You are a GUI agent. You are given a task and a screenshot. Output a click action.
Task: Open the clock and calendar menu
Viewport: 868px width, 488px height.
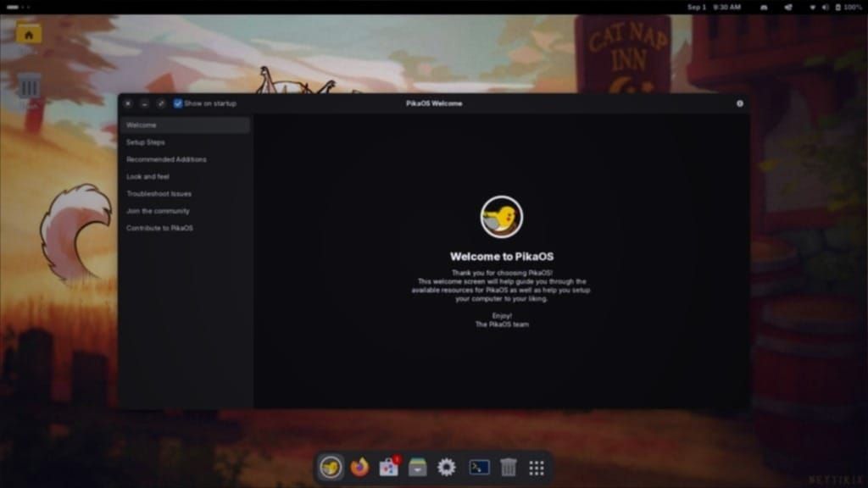point(714,7)
